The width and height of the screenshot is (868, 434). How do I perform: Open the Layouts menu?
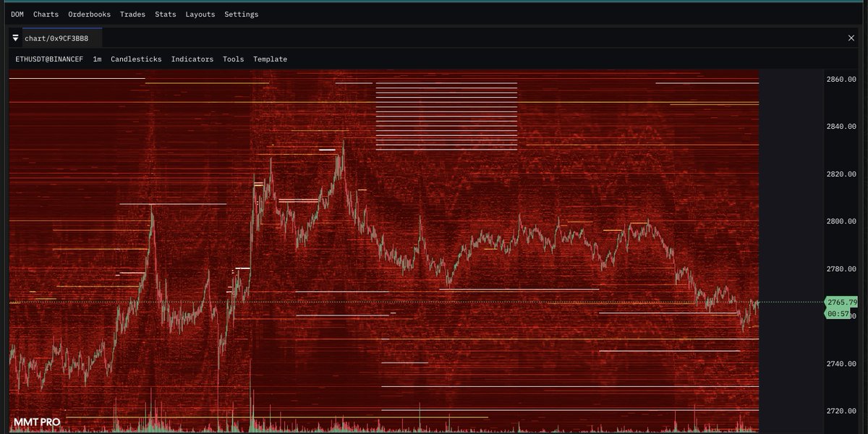click(x=200, y=14)
